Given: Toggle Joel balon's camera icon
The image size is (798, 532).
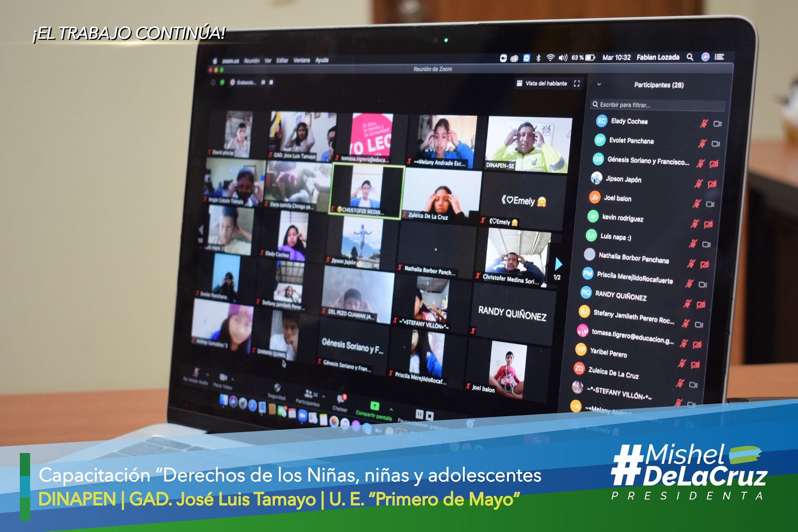Looking at the screenshot, I should point(710,204).
